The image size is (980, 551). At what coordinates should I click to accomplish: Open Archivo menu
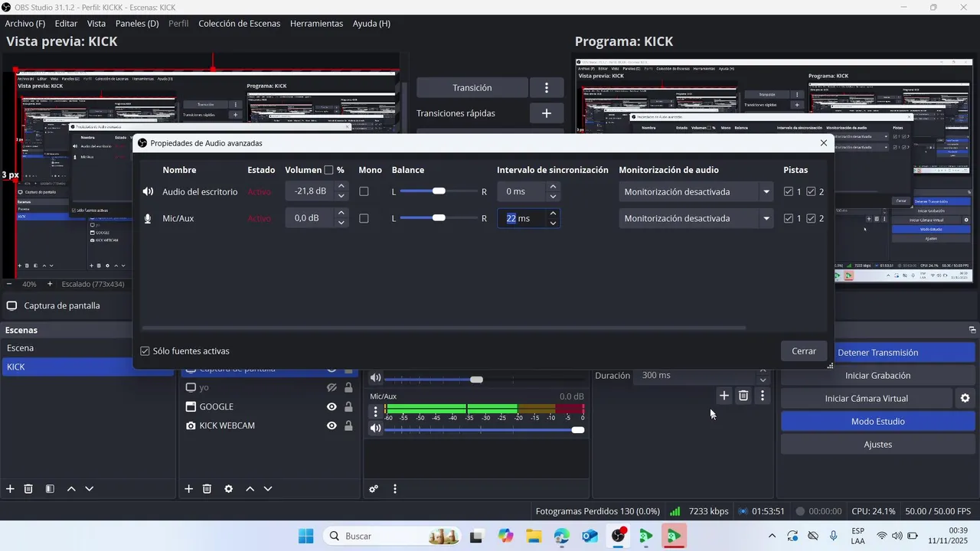(x=25, y=24)
